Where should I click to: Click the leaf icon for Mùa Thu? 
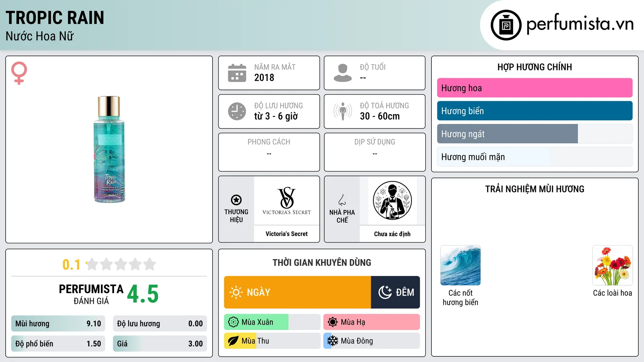point(233,341)
